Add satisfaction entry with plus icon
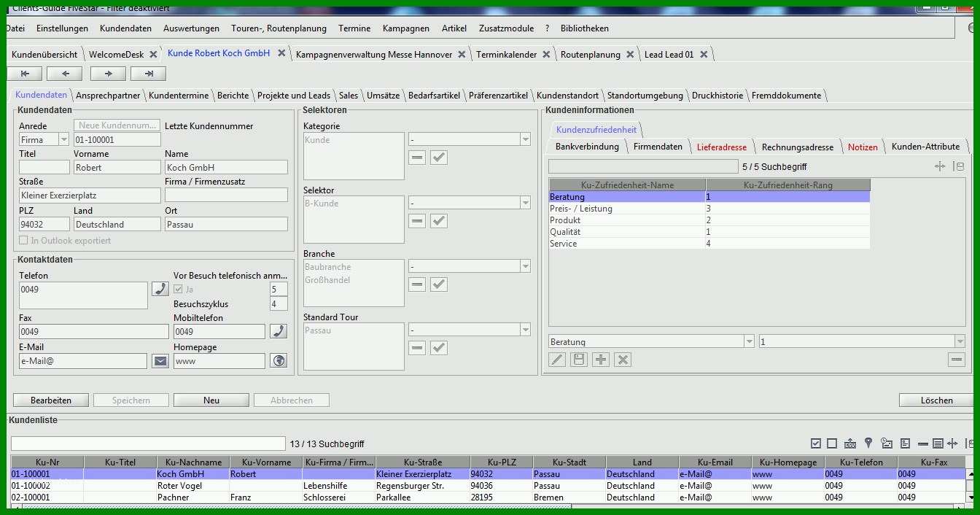Image resolution: width=980 pixels, height=515 pixels. tap(601, 360)
